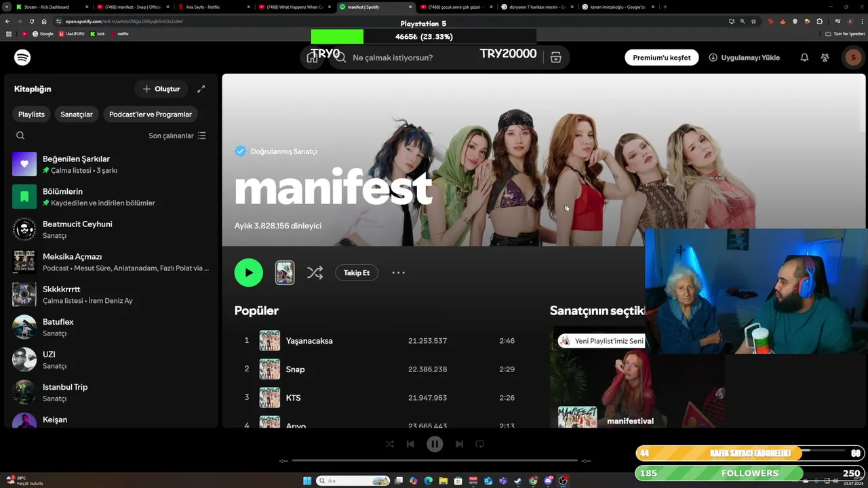Image resolution: width=868 pixels, height=488 pixels.
Task: Search in library magnifier icon
Action: (x=20, y=136)
